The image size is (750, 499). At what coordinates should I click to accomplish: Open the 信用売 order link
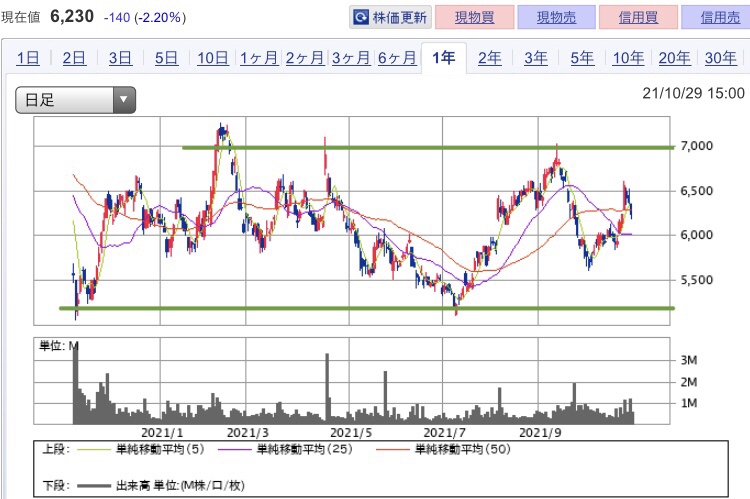[717, 18]
